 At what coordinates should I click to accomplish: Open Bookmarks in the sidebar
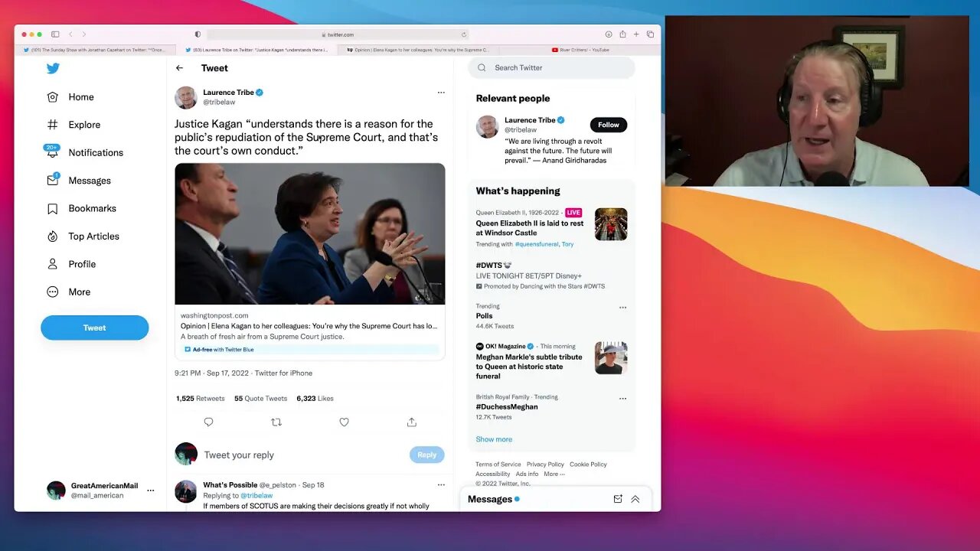[x=81, y=208]
